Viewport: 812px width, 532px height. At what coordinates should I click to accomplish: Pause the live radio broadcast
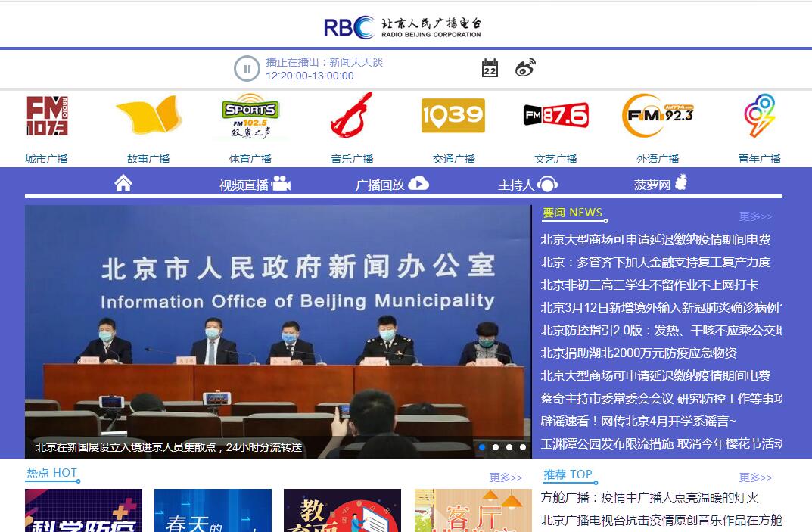pos(247,69)
